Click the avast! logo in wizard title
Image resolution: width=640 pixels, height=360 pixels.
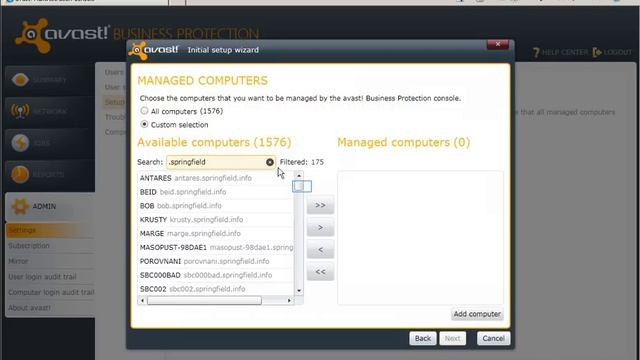pyautogui.click(x=154, y=50)
